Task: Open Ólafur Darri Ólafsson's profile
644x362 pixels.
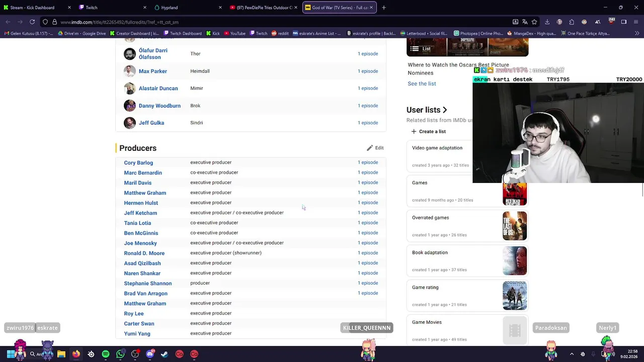Action: tap(153, 54)
